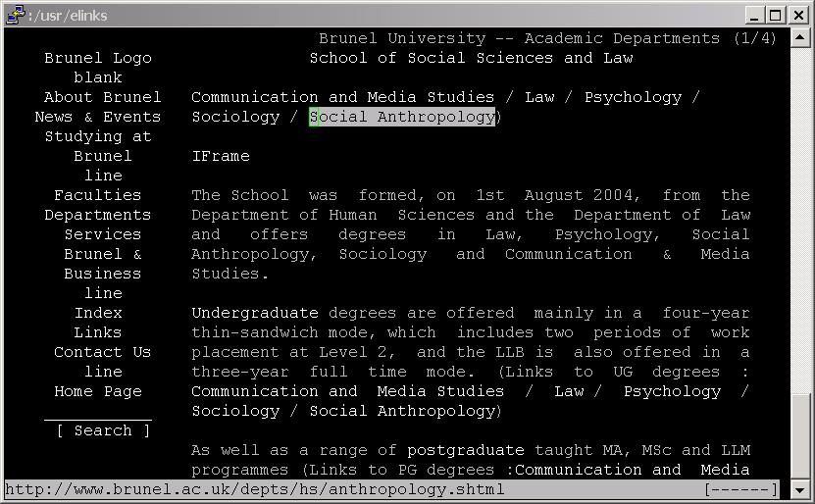Open the postgraduate link in last paragraph
Screen dimensions: 815x504
coord(465,450)
